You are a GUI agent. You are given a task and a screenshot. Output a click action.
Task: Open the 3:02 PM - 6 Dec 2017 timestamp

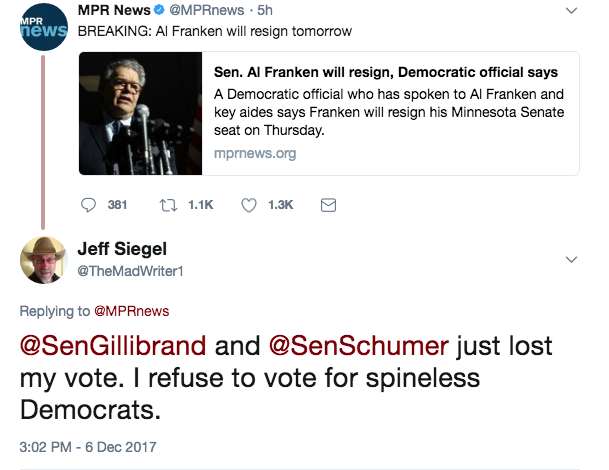coord(88,447)
